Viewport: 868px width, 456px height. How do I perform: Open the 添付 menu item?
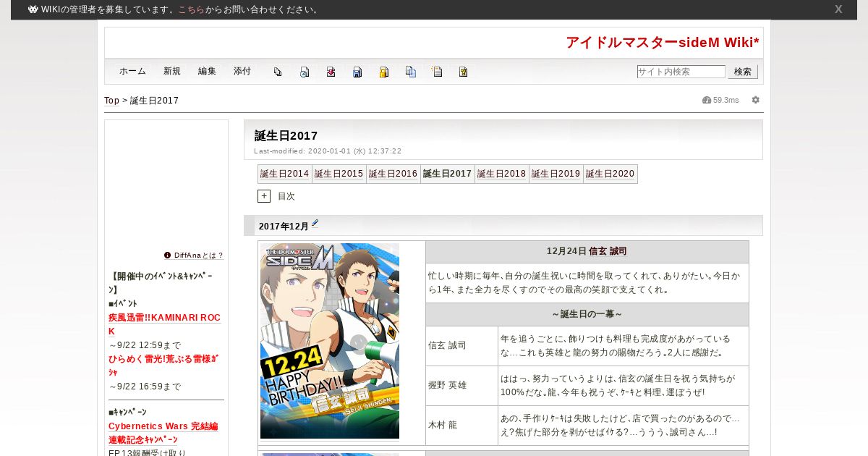[242, 72]
